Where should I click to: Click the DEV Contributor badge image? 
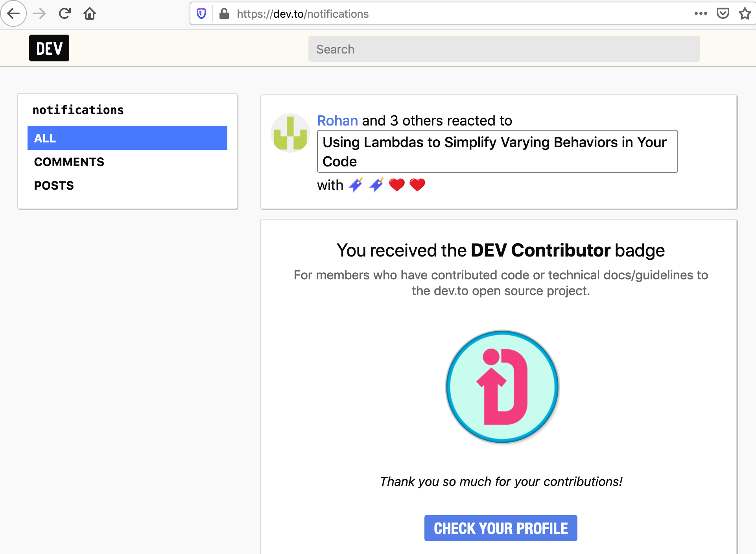[501, 388]
